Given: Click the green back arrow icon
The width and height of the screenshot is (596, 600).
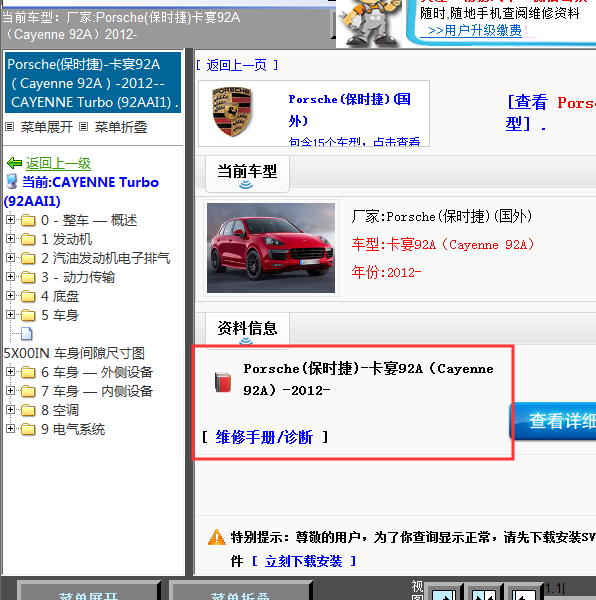Looking at the screenshot, I should (x=15, y=163).
